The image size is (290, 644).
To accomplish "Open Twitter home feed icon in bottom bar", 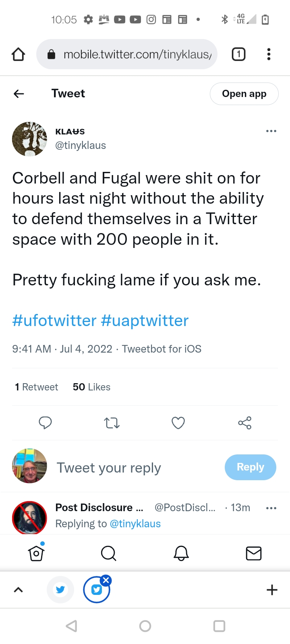I will [36, 553].
